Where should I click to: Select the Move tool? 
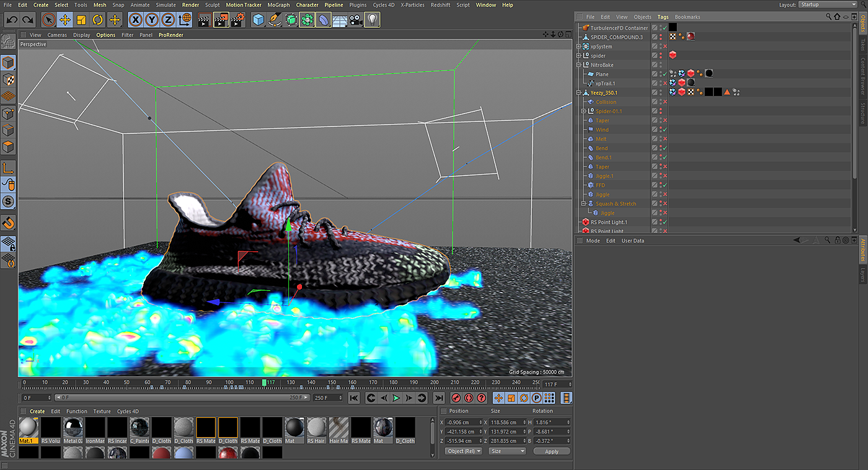point(65,20)
